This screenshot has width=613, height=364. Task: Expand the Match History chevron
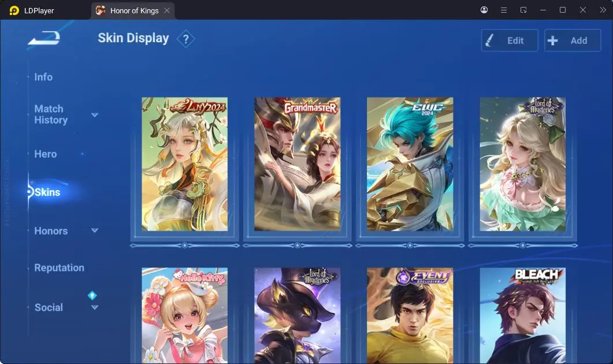(95, 114)
